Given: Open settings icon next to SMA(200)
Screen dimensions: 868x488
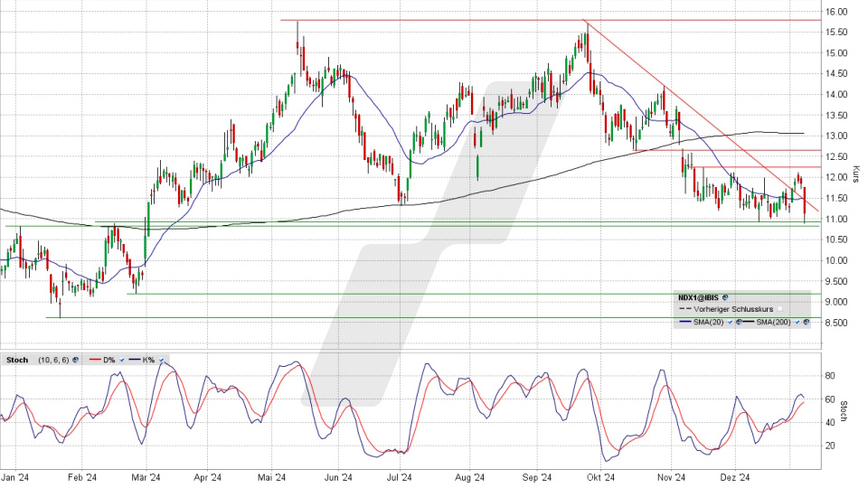Looking at the screenshot, I should coord(806,322).
